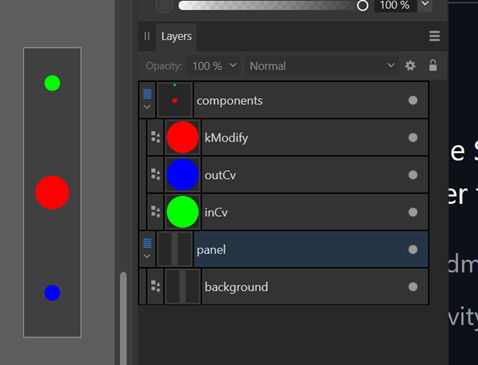Select the inCv layer name
This screenshot has height=365, width=478.
click(x=216, y=212)
